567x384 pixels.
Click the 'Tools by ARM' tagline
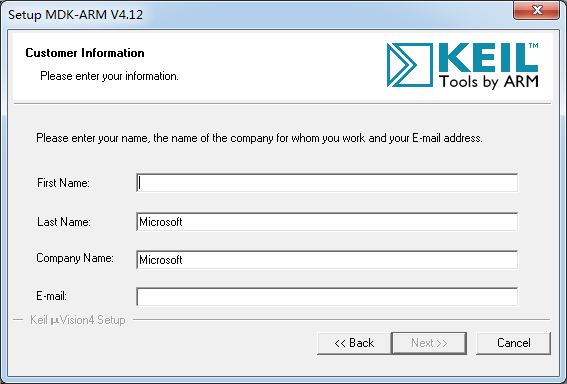[489, 82]
